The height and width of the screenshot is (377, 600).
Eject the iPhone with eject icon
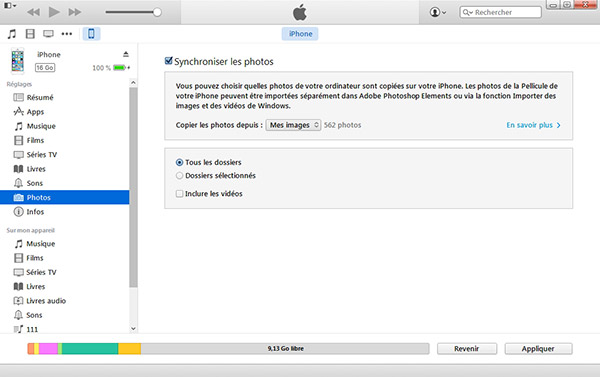click(x=126, y=54)
